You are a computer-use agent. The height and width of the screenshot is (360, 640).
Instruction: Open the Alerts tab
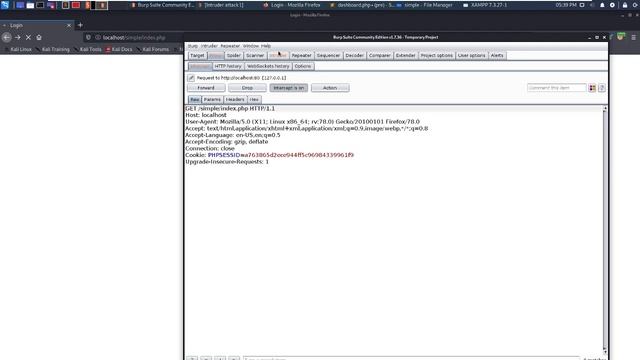(497, 56)
